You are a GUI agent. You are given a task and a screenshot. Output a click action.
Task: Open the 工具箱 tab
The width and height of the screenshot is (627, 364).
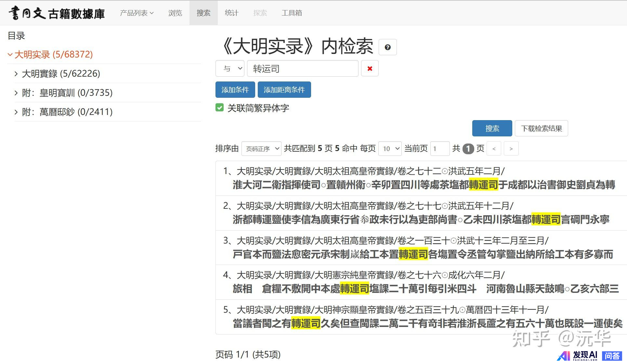click(292, 13)
